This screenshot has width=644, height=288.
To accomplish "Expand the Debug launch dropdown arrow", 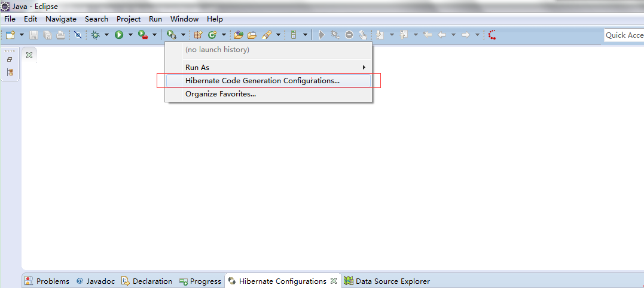I will 107,35.
